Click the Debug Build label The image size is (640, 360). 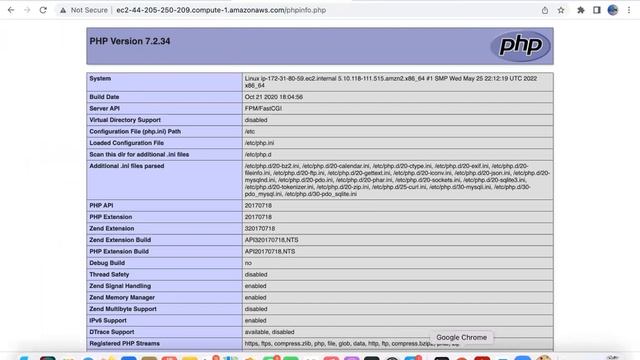point(107,263)
